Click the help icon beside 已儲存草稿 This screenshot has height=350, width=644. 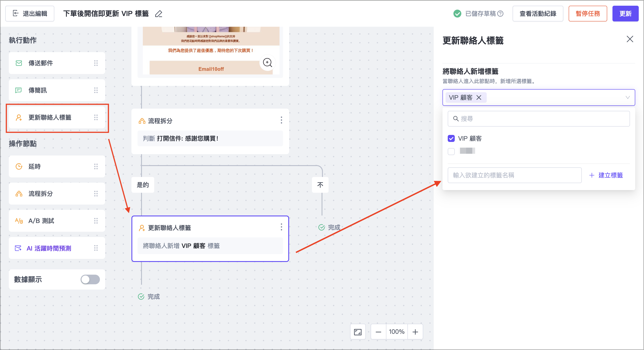click(x=500, y=14)
